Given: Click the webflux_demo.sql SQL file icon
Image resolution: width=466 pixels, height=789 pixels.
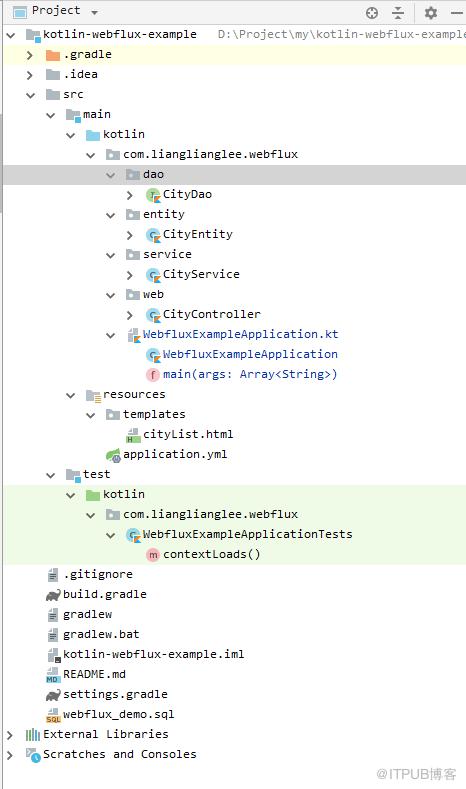Looking at the screenshot, I should (53, 715).
